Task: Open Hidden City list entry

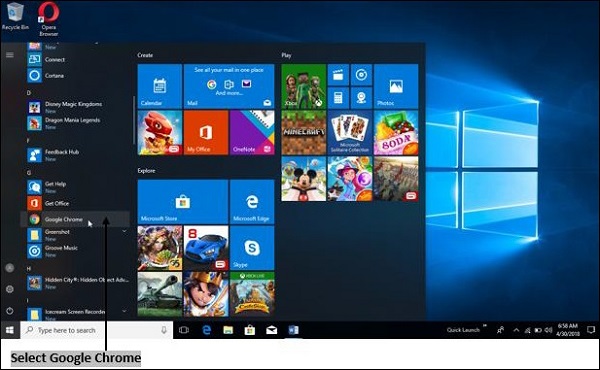Action: (x=75, y=283)
